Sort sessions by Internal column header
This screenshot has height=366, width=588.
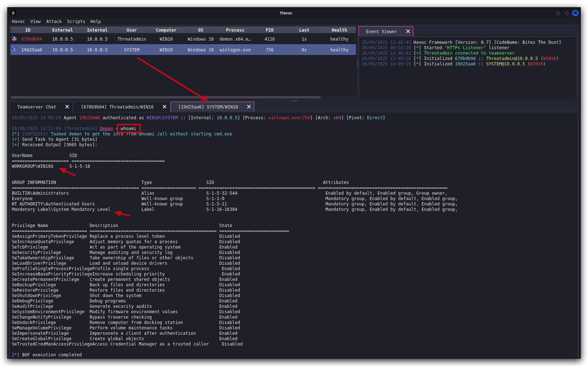(97, 30)
